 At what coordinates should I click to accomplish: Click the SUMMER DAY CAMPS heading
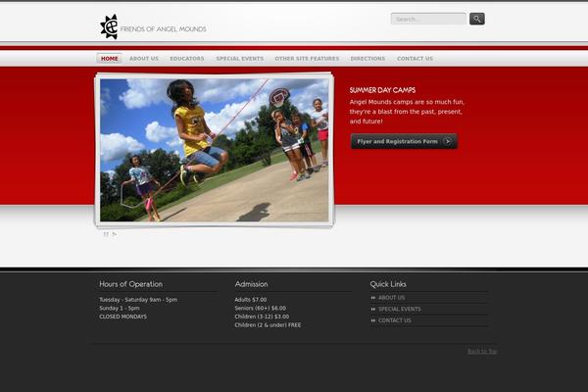pyautogui.click(x=382, y=90)
